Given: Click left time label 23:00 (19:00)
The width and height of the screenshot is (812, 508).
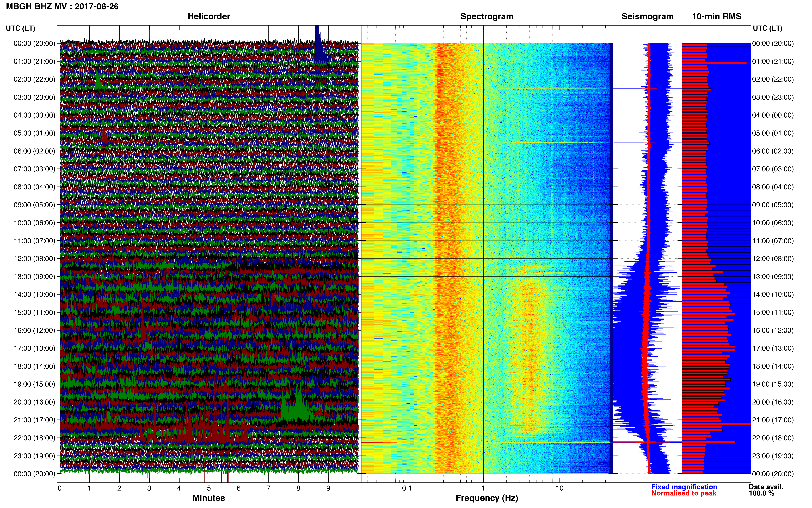Looking at the screenshot, I should pos(34,456).
